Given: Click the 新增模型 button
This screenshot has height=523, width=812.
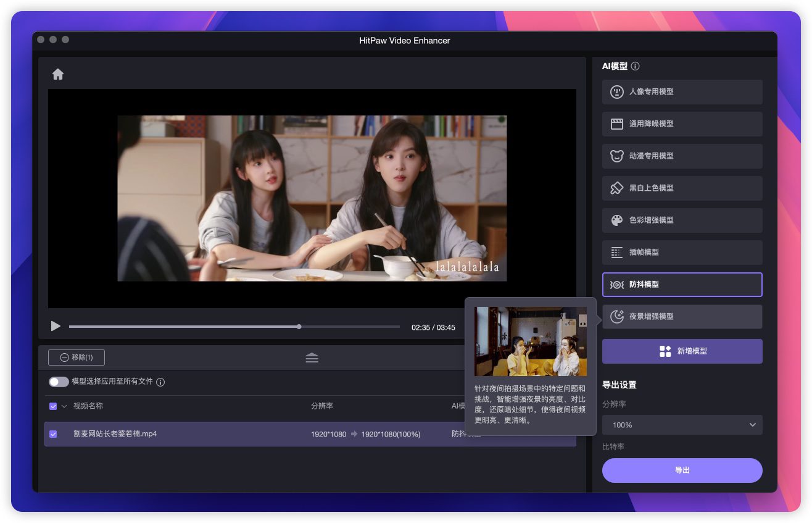Looking at the screenshot, I should tap(682, 351).
